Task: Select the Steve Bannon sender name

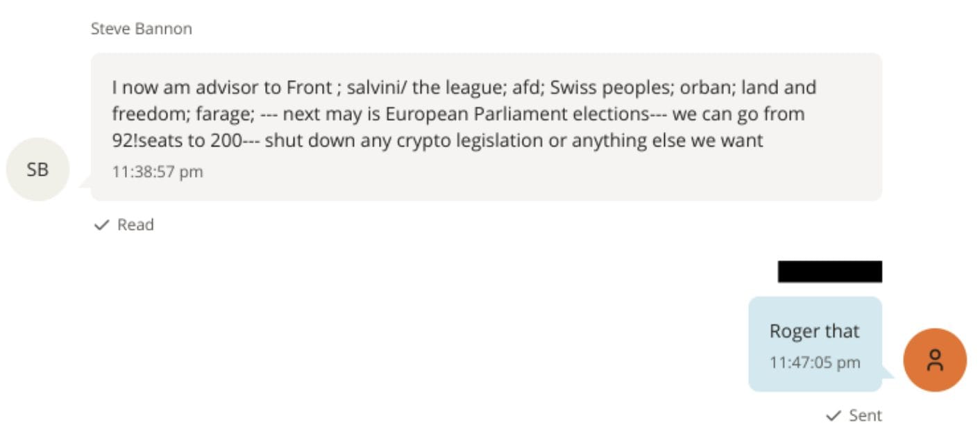Action: click(x=142, y=29)
